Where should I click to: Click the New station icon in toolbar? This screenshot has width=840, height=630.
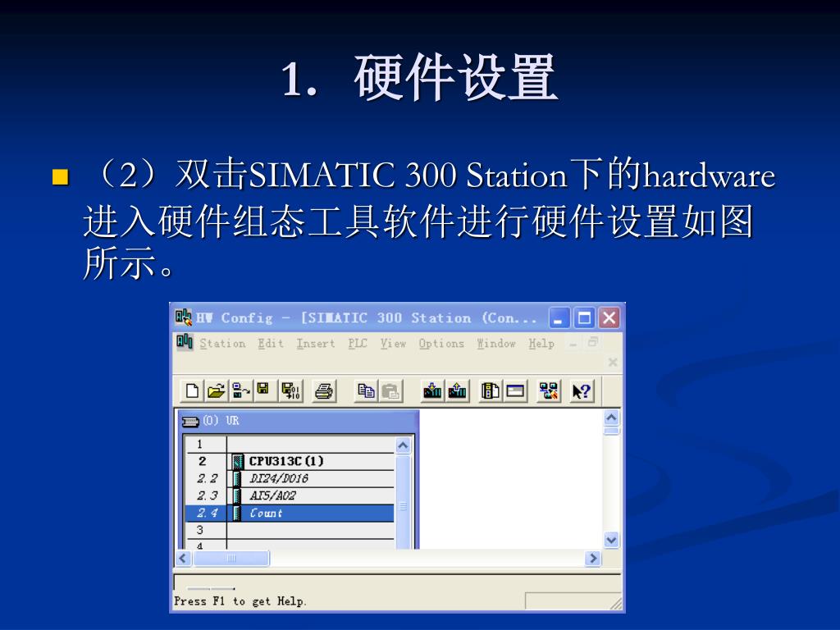[x=192, y=390]
